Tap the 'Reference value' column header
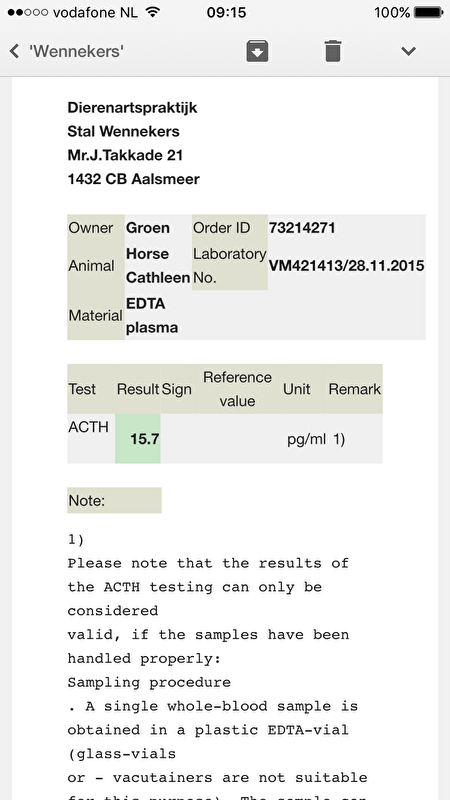Viewport: 450px width, 800px height. coord(237,389)
